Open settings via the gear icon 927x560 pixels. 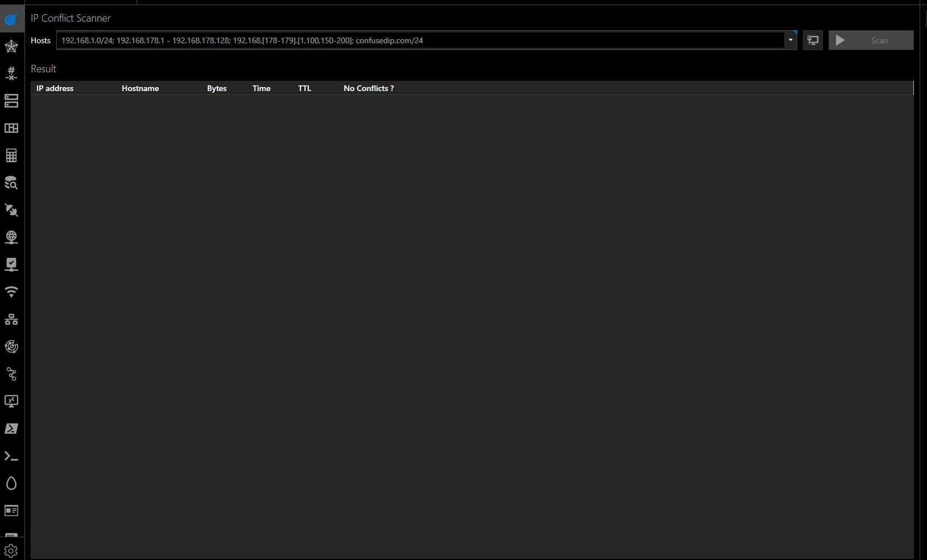[x=11, y=551]
